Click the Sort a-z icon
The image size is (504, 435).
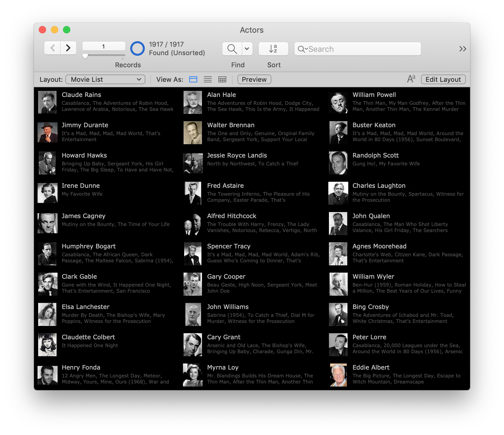(273, 49)
